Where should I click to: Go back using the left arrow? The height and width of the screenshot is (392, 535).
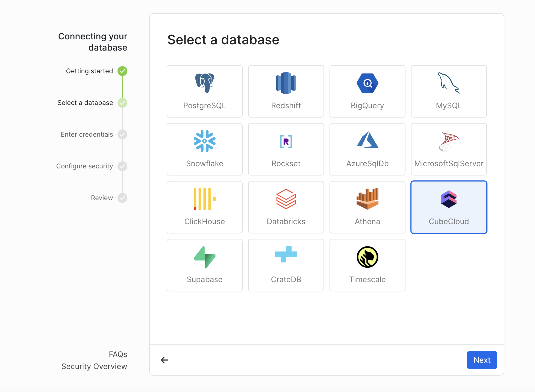click(164, 360)
